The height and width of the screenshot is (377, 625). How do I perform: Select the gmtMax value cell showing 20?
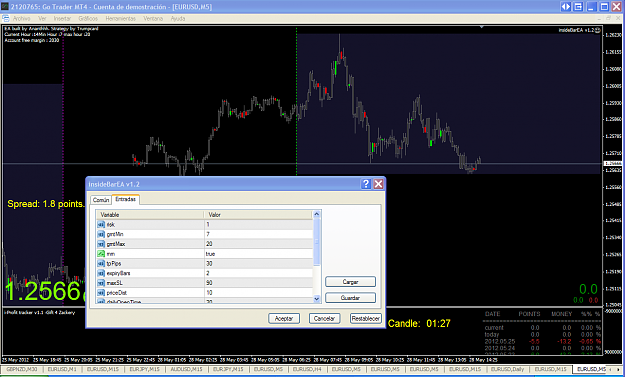click(x=258, y=244)
